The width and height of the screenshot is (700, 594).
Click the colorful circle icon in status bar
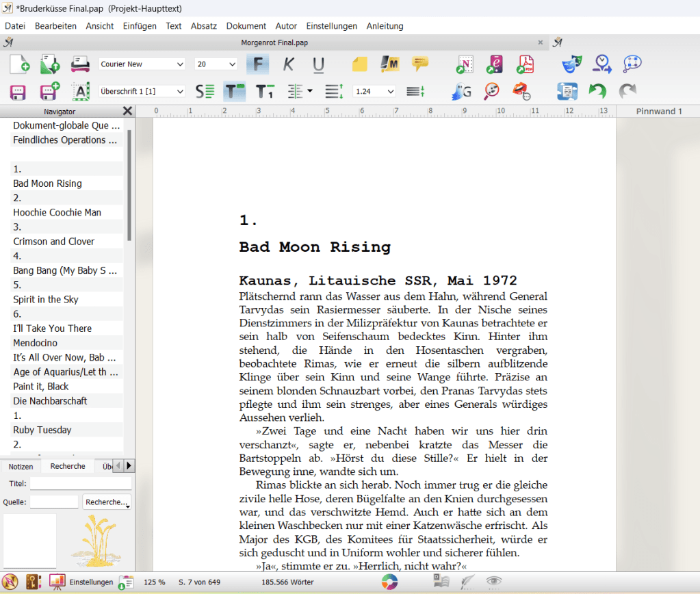pyautogui.click(x=389, y=582)
